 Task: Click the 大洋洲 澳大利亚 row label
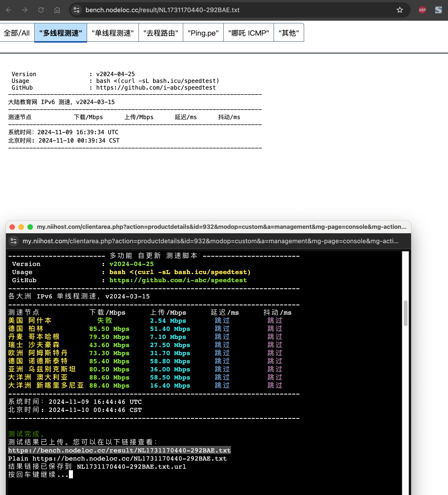coord(38,377)
